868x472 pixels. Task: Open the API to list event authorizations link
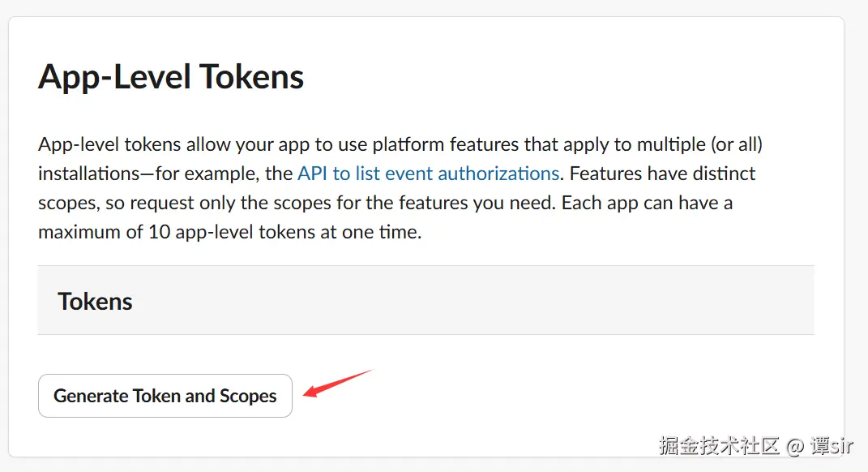coord(428,174)
